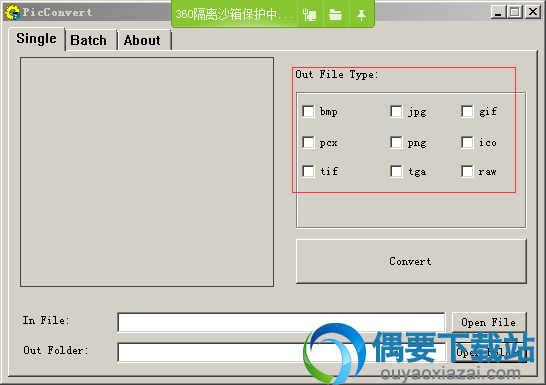Check the tga output type checkbox
The height and width of the screenshot is (385, 546).
(396, 171)
